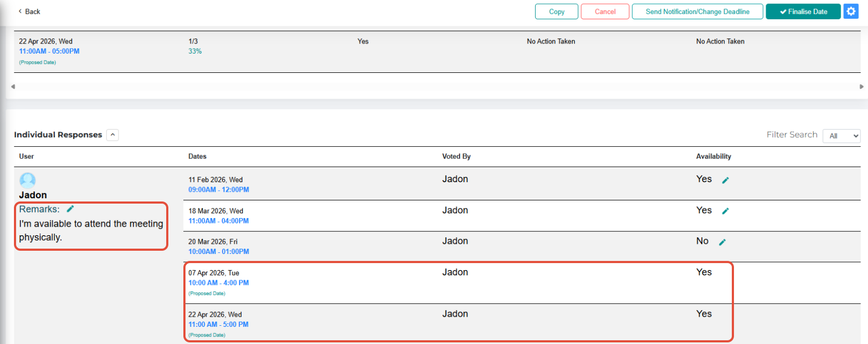
Task: Click the Cancel button
Action: click(x=605, y=11)
